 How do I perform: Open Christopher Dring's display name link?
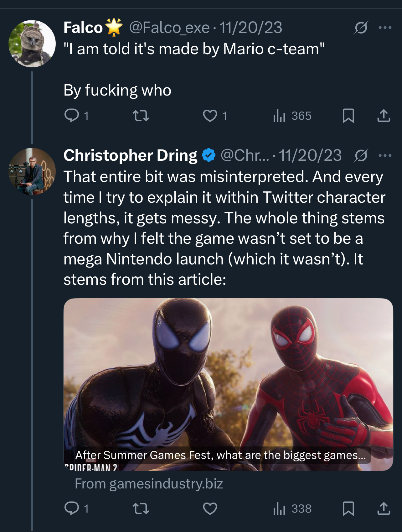click(x=130, y=155)
